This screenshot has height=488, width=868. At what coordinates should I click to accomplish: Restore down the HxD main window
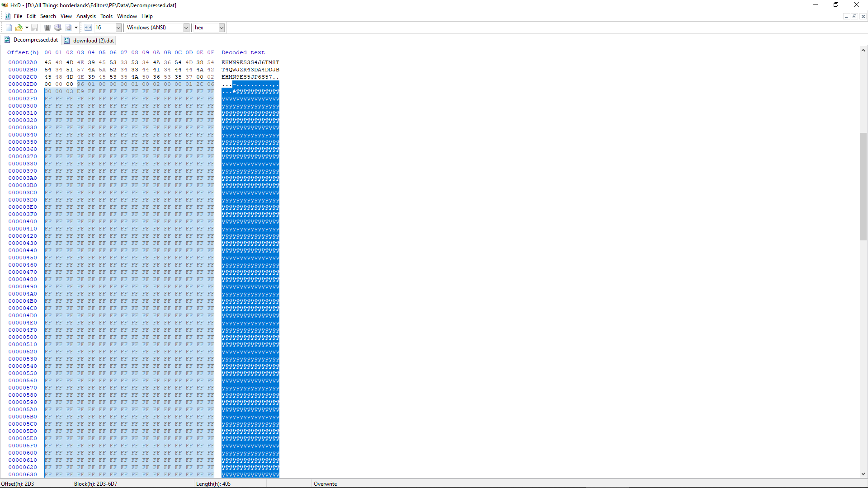point(836,5)
